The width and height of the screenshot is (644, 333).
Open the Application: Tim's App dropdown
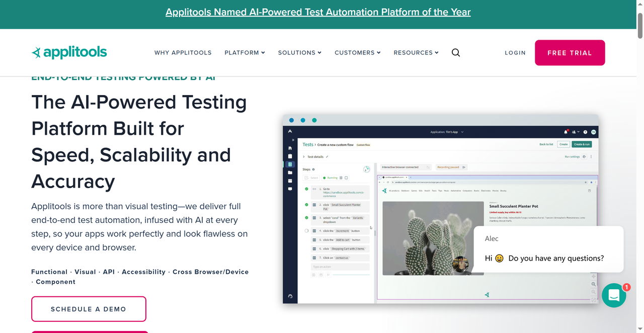click(x=447, y=132)
